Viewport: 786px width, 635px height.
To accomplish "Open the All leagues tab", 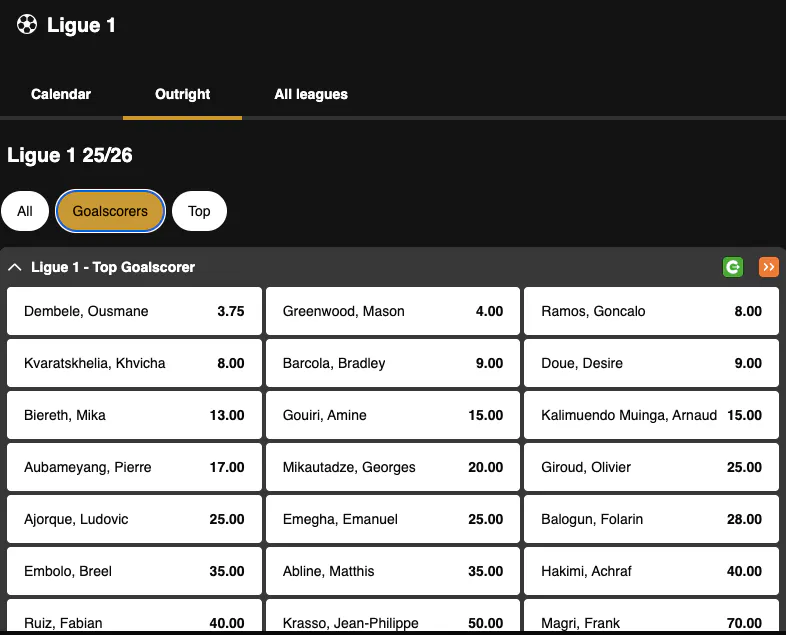I will pyautogui.click(x=311, y=94).
